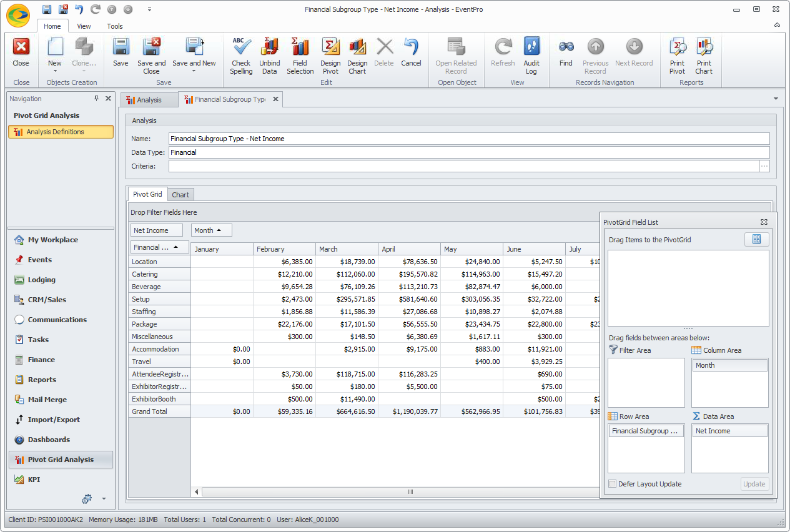The height and width of the screenshot is (532, 790).
Task: Click the redo arrow in the quick access toolbar
Action: pyautogui.click(x=96, y=9)
